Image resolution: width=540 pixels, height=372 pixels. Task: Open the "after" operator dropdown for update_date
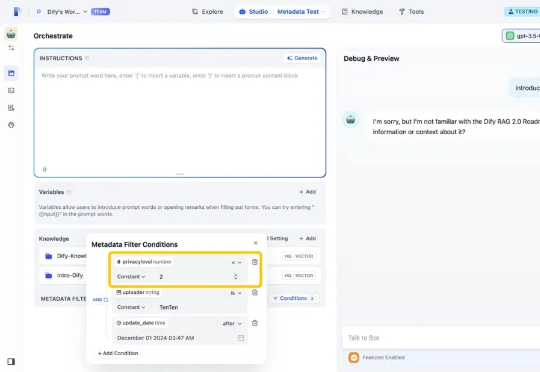coord(232,323)
